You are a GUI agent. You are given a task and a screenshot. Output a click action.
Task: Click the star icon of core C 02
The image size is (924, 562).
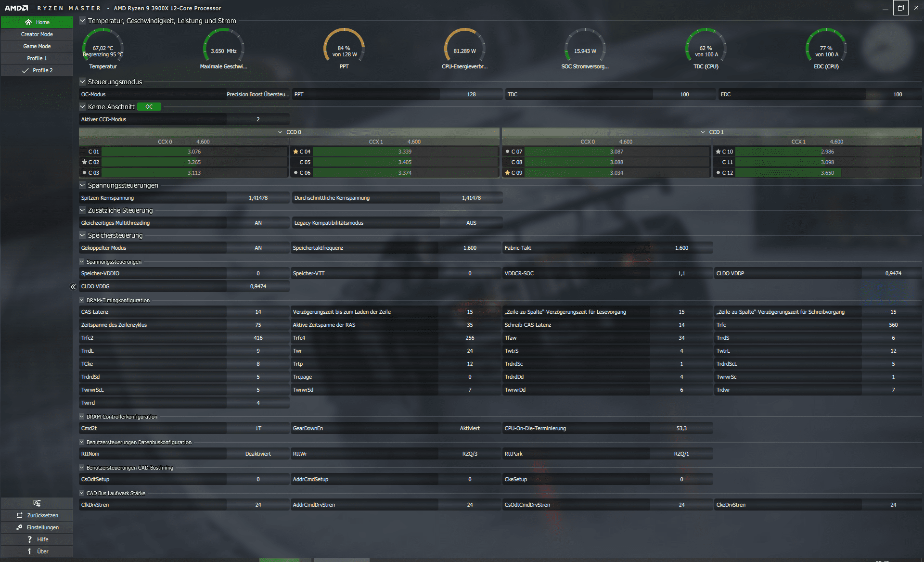point(84,162)
